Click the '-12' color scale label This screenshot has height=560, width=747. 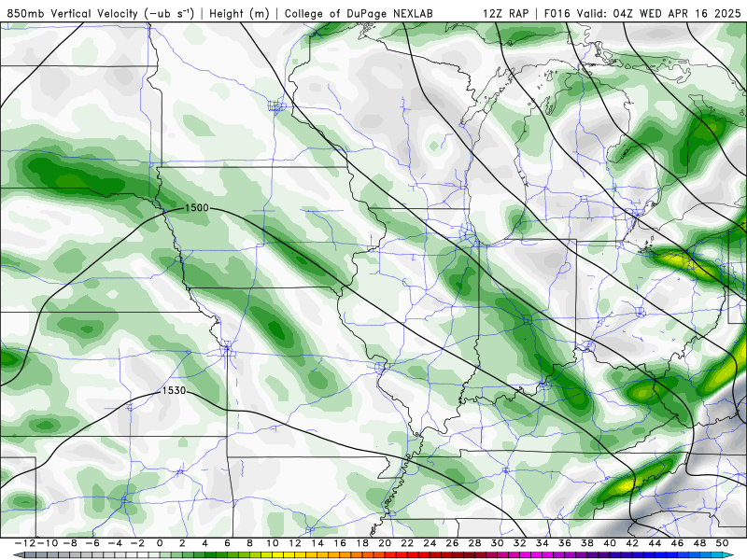tap(26, 543)
